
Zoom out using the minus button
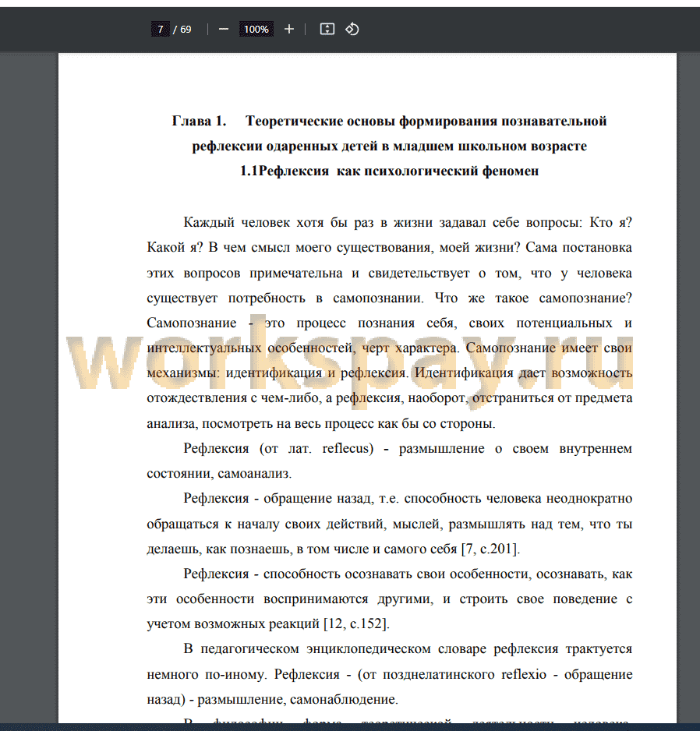point(224,30)
